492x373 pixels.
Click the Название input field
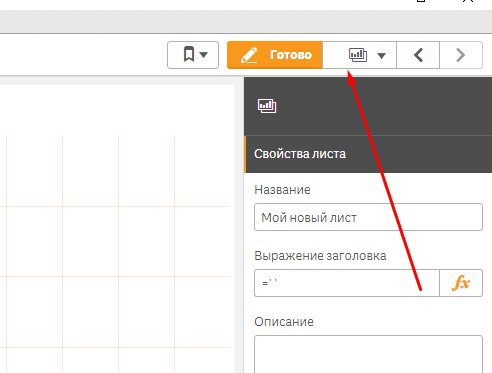[368, 217]
